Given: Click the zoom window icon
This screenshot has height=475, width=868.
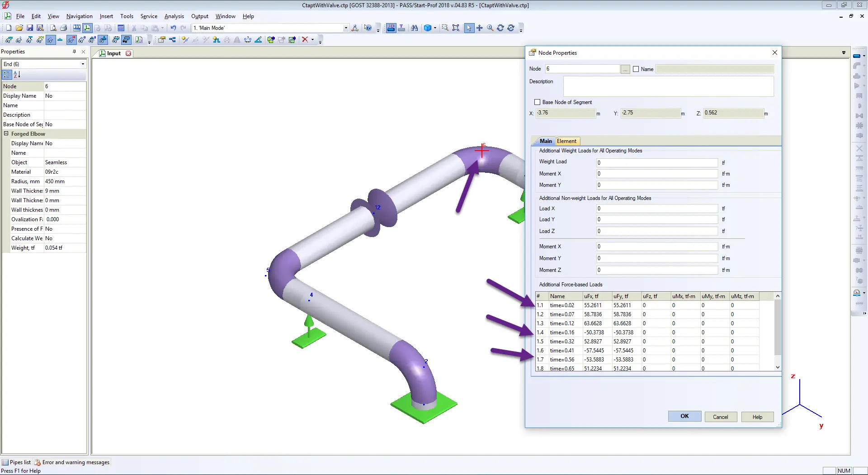Looking at the screenshot, I should click(x=445, y=28).
